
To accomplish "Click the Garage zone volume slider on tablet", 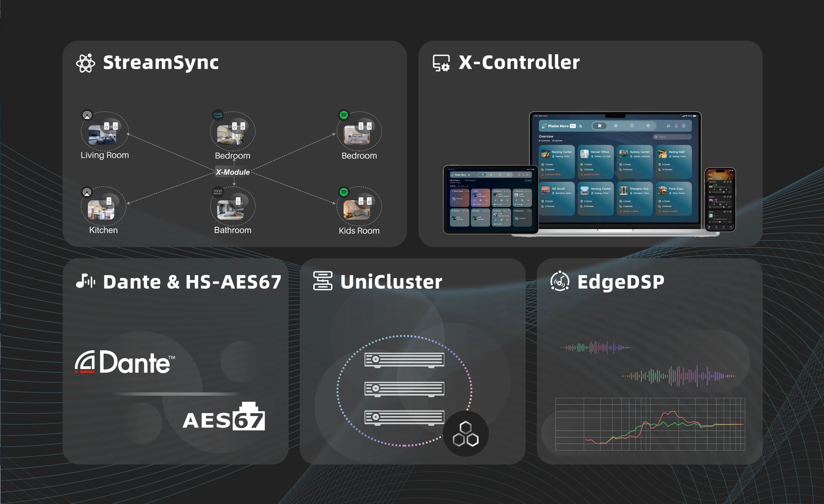I will 502,224.
